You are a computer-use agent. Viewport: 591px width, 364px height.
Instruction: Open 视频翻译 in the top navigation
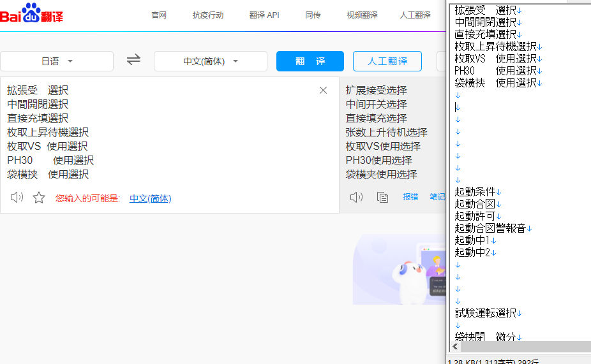point(362,15)
